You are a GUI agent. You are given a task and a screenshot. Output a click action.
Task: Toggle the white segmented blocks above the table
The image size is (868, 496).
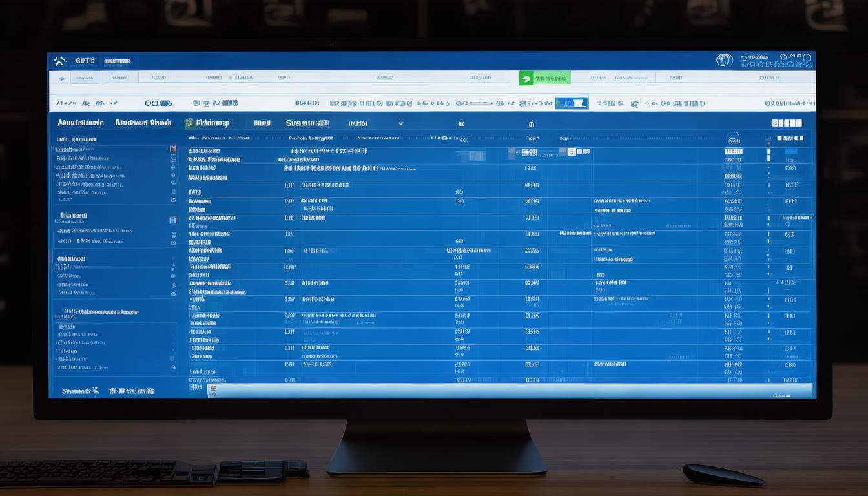786,123
